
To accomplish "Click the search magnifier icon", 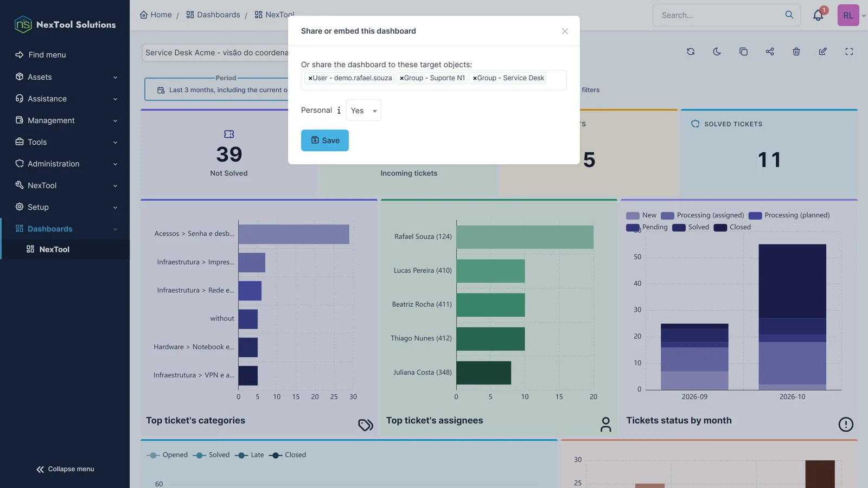I will tap(789, 15).
